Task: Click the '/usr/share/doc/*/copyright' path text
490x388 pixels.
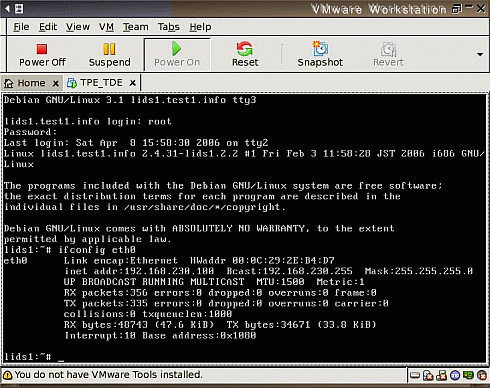Action: [x=202, y=207]
